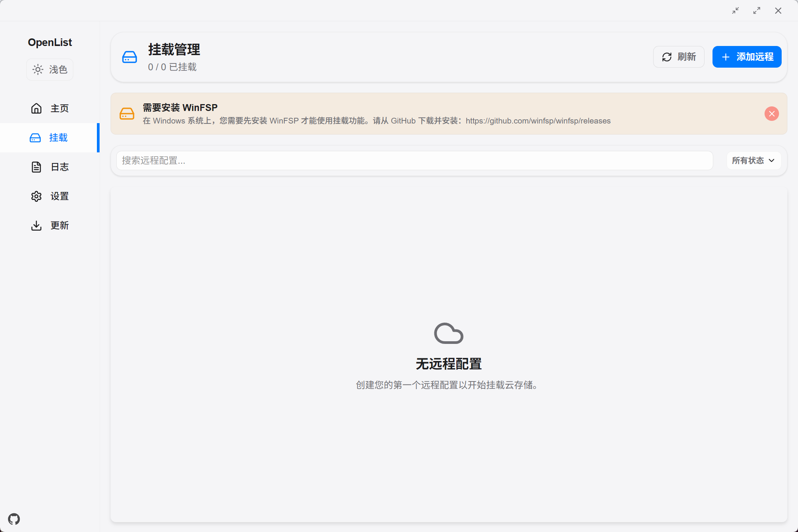The width and height of the screenshot is (798, 532).
Task: Toggle the 浅色 light theme switch
Action: click(x=50, y=70)
